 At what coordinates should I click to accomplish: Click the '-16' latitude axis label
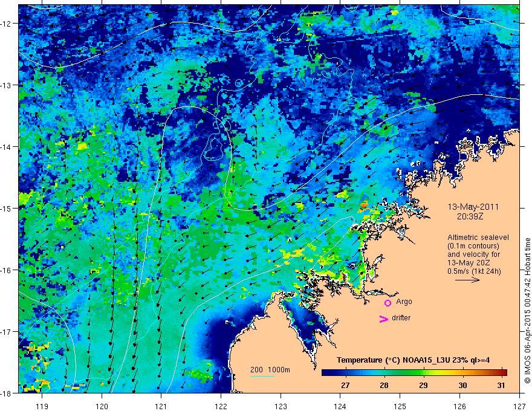7,270
